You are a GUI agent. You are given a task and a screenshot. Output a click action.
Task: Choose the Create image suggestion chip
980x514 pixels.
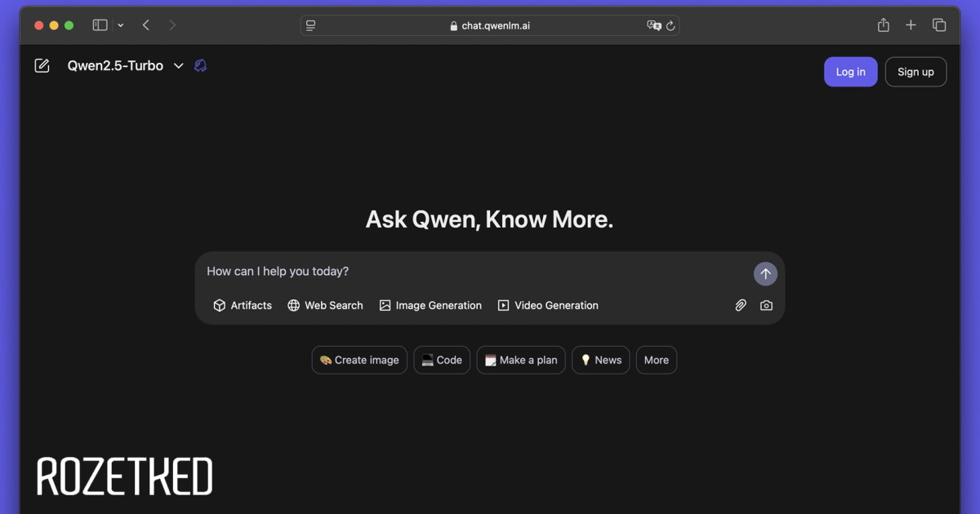click(359, 360)
